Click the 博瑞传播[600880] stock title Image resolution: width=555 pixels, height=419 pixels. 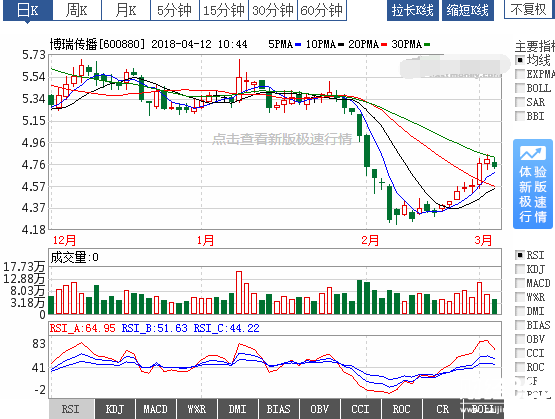(97, 44)
